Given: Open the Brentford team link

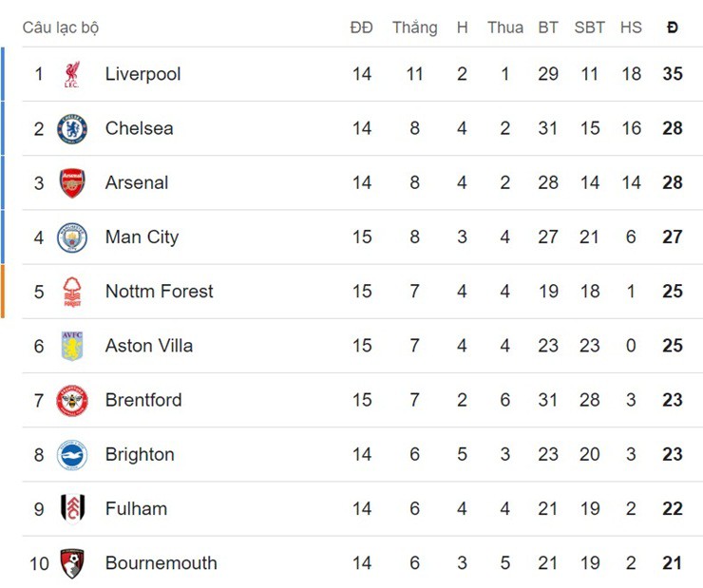Looking at the screenshot, I should [x=143, y=400].
